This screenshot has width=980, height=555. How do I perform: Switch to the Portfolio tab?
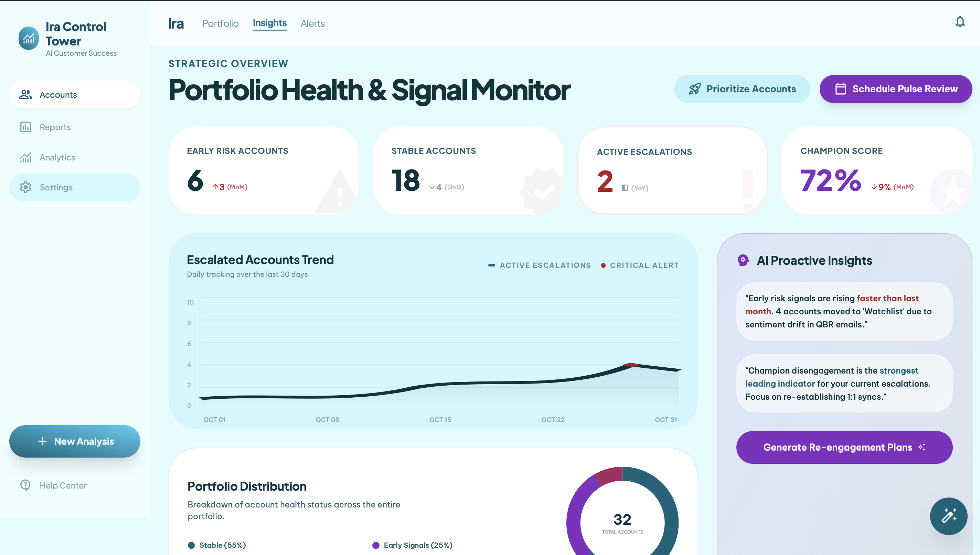click(x=221, y=24)
